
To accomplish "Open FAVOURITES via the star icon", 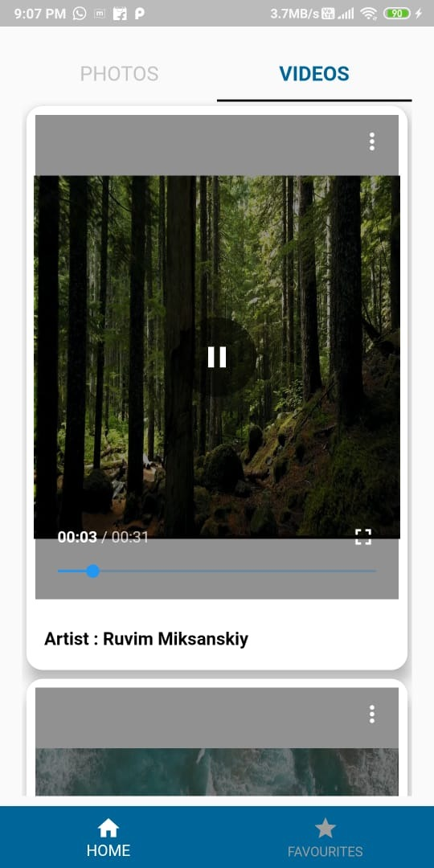I will click(325, 828).
